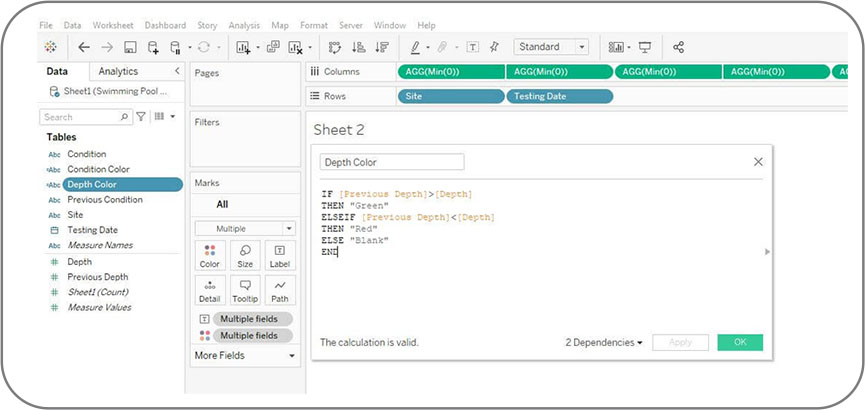Image resolution: width=865 pixels, height=410 pixels.
Task: Open the Highlight dropdown arrow
Action: coord(428,47)
